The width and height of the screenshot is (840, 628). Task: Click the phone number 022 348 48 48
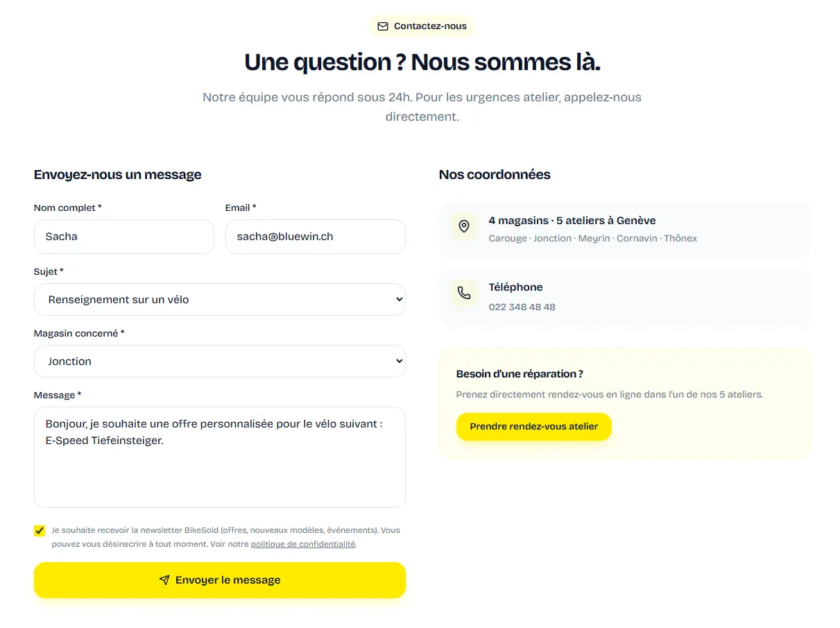[x=522, y=307]
